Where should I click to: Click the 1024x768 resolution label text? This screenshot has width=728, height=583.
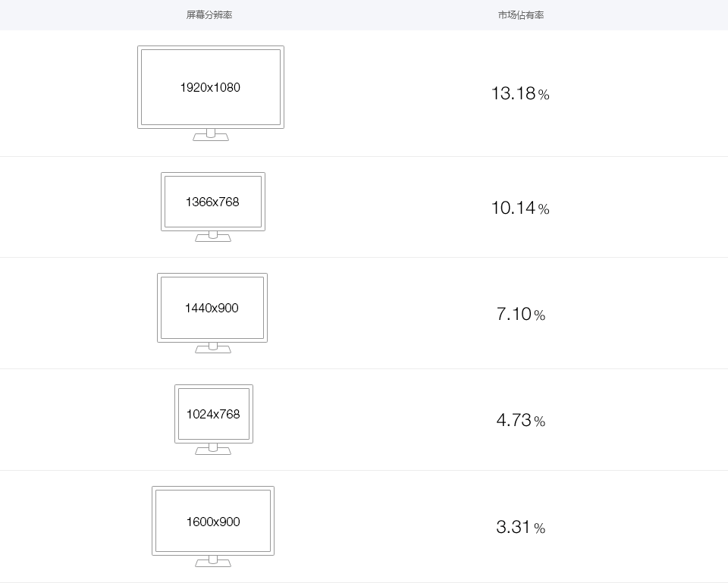pyautogui.click(x=213, y=414)
